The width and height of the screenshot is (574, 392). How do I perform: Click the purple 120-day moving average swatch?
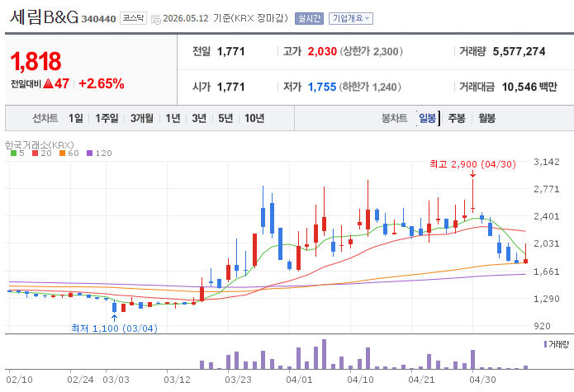point(90,153)
